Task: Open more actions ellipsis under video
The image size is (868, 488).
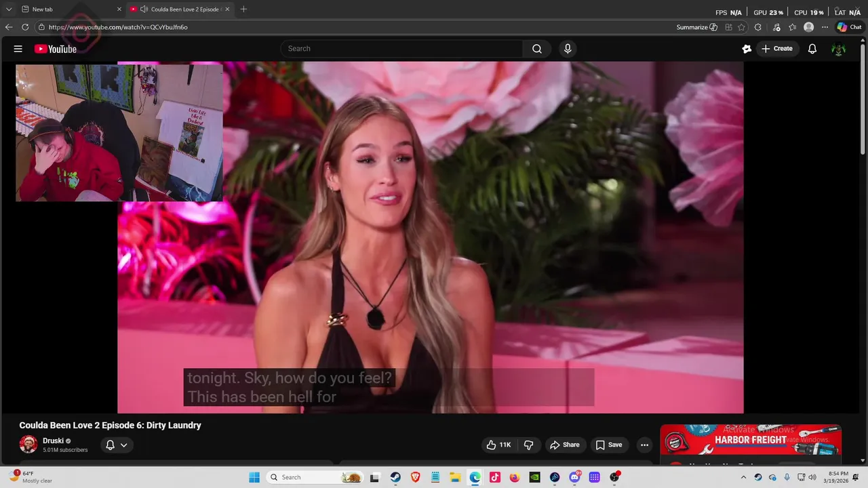Action: (644, 445)
